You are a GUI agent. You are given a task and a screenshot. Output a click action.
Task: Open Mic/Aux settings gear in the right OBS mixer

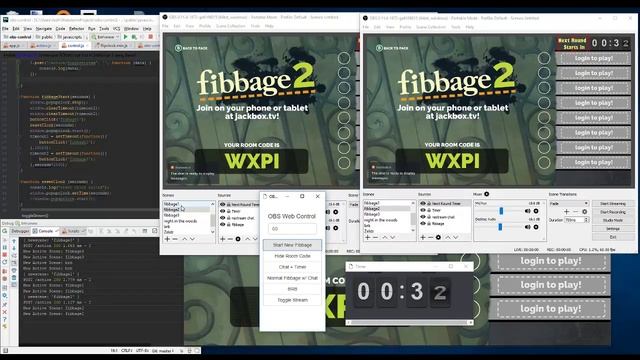click(536, 211)
